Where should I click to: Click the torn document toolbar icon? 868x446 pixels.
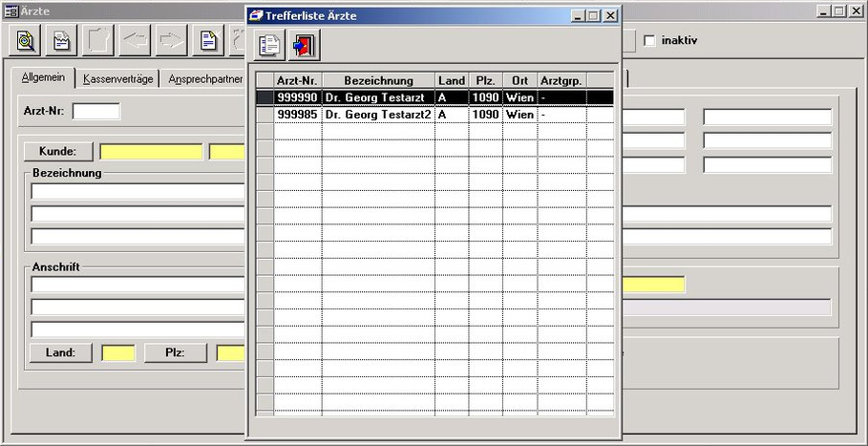[x=61, y=41]
